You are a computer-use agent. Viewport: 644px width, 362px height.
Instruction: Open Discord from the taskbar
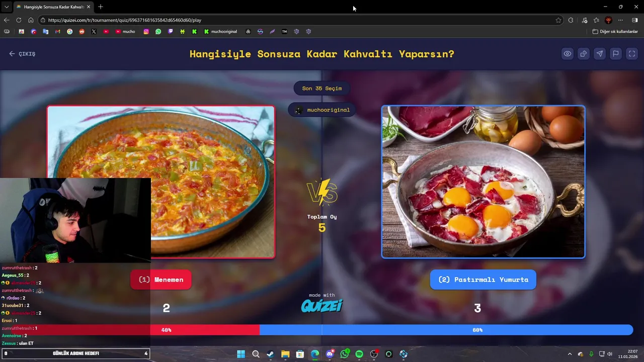(330, 354)
